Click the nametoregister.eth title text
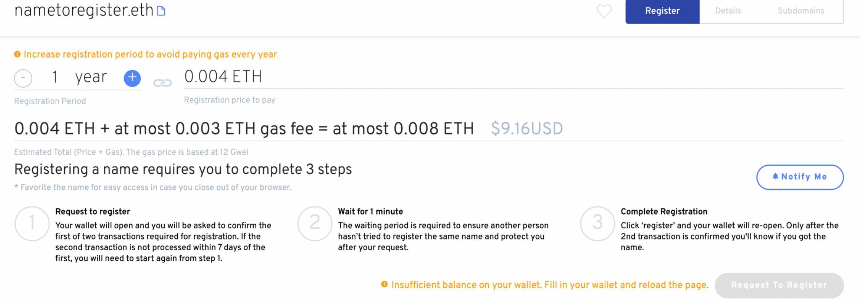This screenshot has width=868, height=300. (84, 10)
